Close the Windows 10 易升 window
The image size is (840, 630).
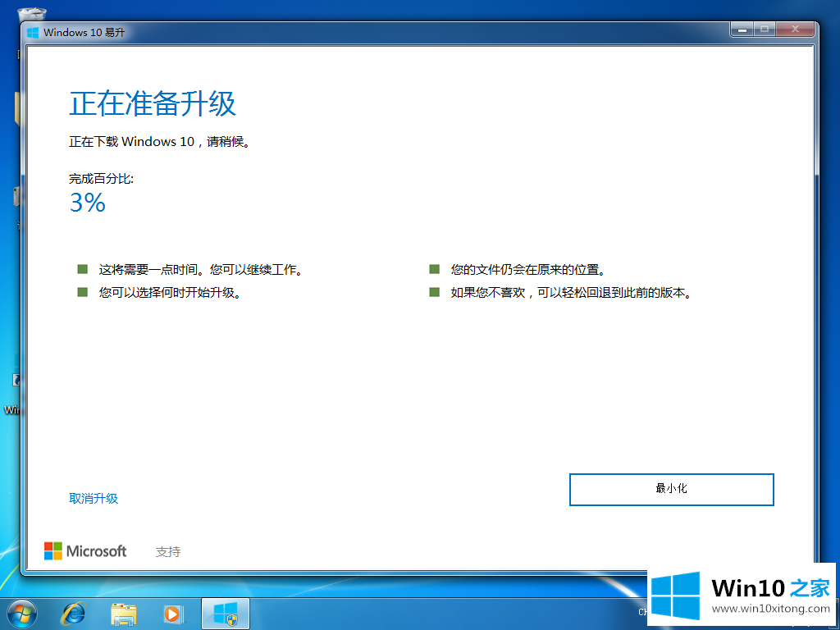point(796,30)
